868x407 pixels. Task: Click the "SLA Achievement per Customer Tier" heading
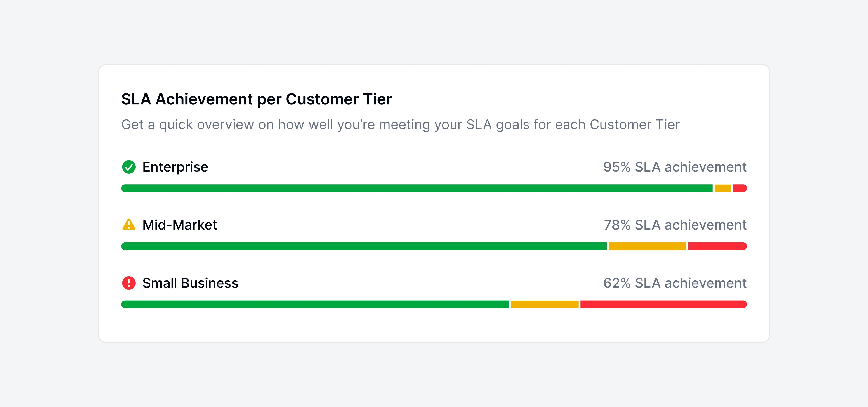256,99
